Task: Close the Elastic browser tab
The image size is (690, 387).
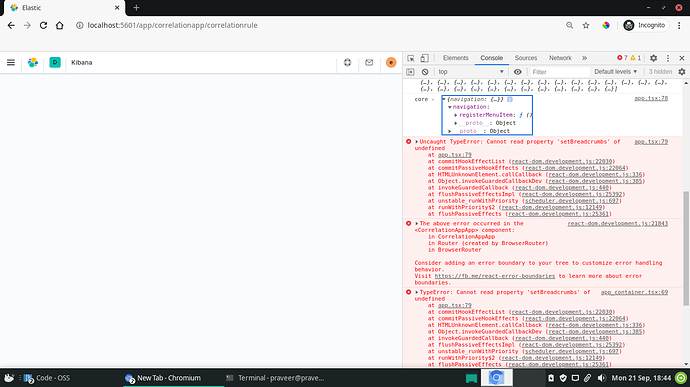Action: coord(117,7)
